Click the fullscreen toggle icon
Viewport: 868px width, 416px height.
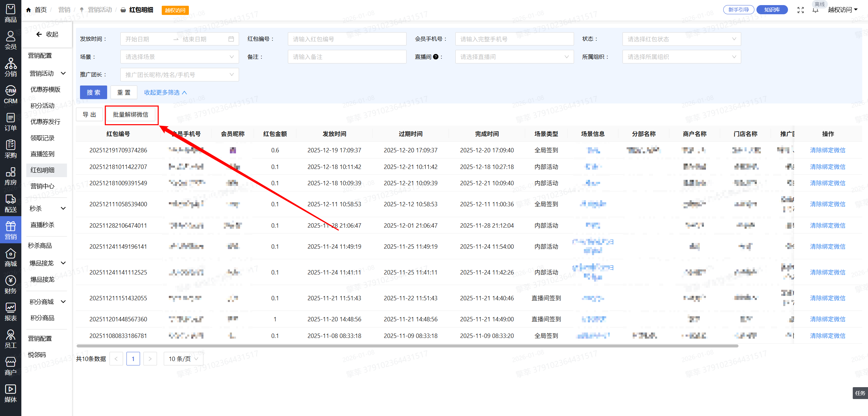click(x=801, y=10)
